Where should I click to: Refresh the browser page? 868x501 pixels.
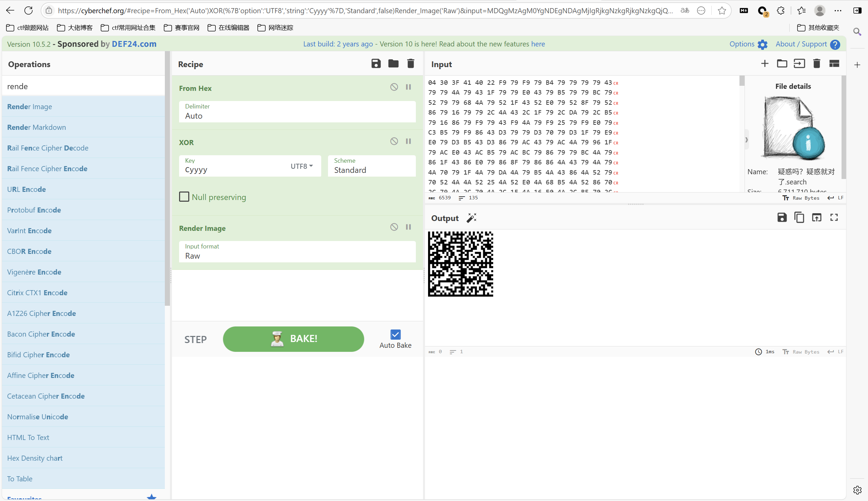tap(28, 11)
